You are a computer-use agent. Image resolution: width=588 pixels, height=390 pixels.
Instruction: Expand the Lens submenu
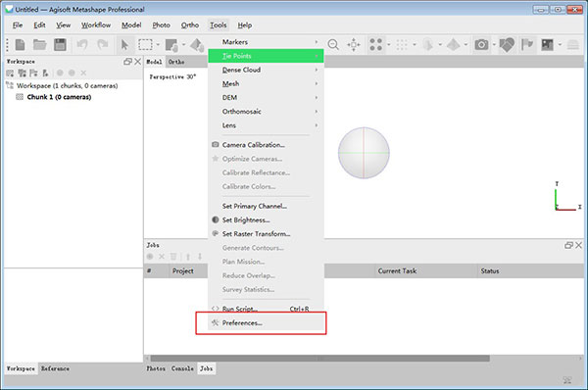(266, 125)
